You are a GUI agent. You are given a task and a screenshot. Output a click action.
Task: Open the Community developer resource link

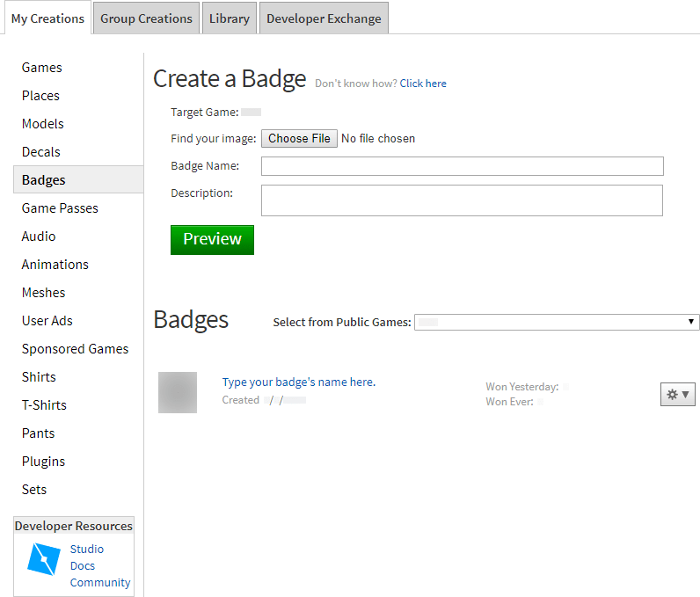(x=100, y=582)
